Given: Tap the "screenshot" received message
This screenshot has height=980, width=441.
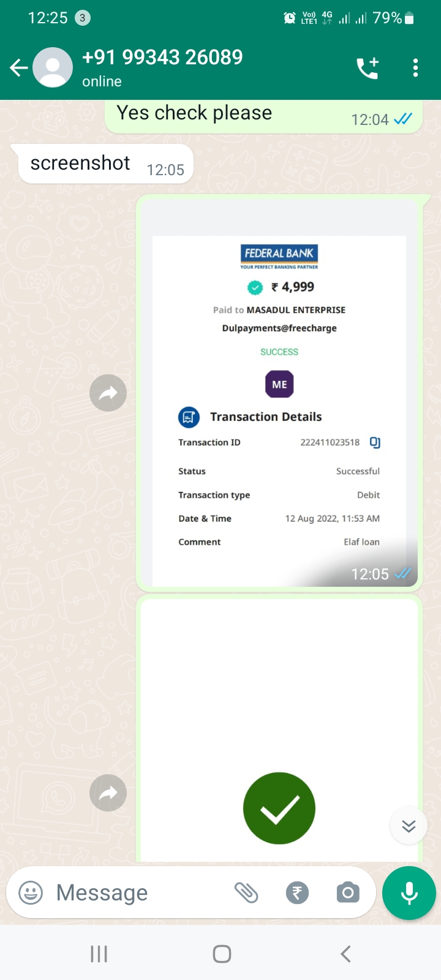Looking at the screenshot, I should [x=105, y=164].
